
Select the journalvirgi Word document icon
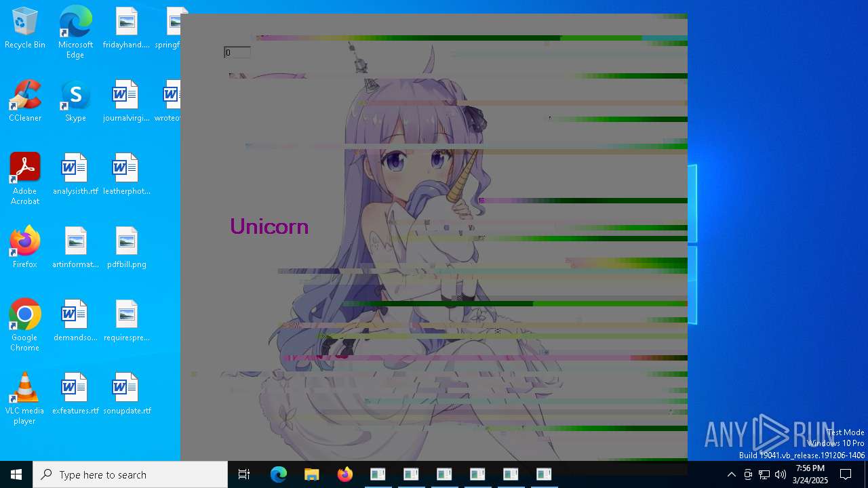(x=126, y=102)
